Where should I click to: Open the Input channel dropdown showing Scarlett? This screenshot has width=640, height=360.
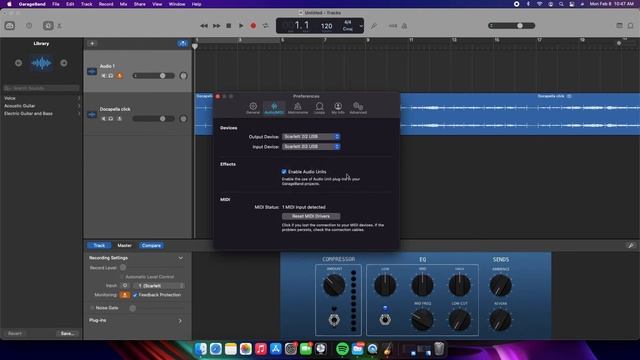pyautogui.click(x=158, y=286)
